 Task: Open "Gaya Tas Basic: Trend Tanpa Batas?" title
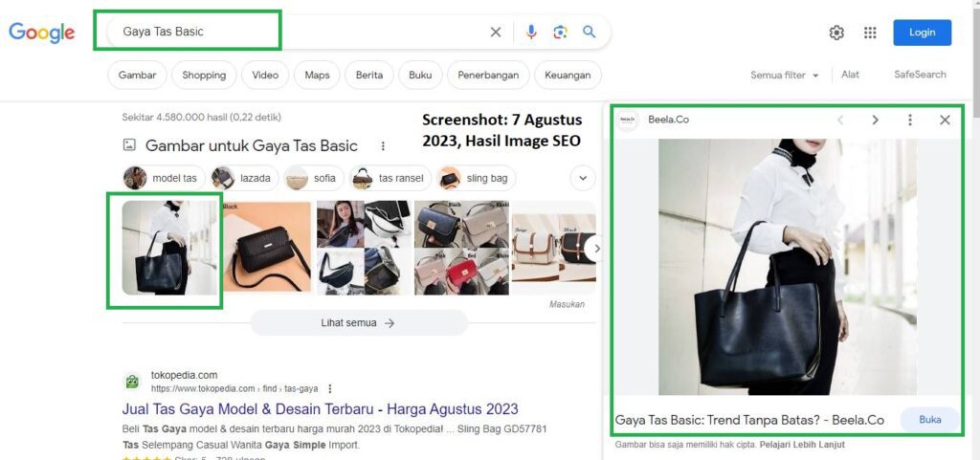coord(749,420)
